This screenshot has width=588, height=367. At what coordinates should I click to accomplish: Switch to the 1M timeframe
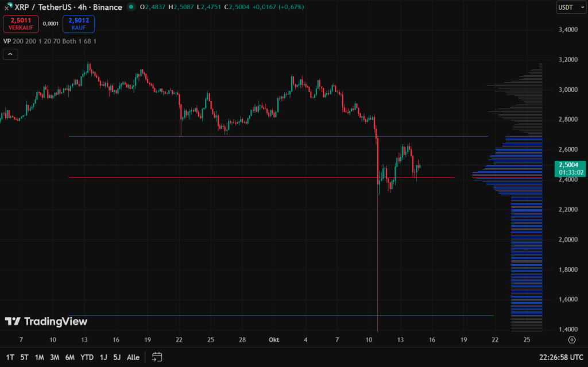39,357
